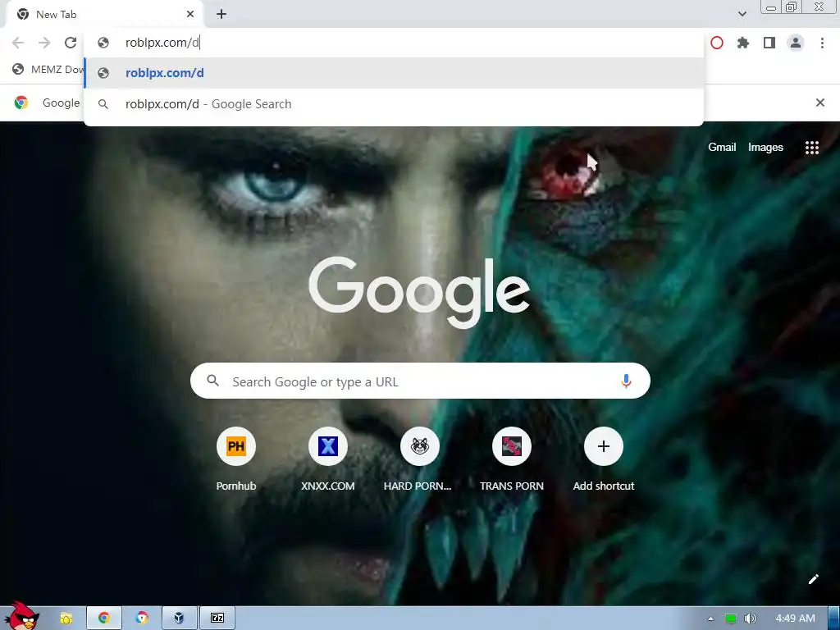Image resolution: width=840 pixels, height=630 pixels.
Task: Open the volume speaker tray icon
Action: (x=750, y=619)
